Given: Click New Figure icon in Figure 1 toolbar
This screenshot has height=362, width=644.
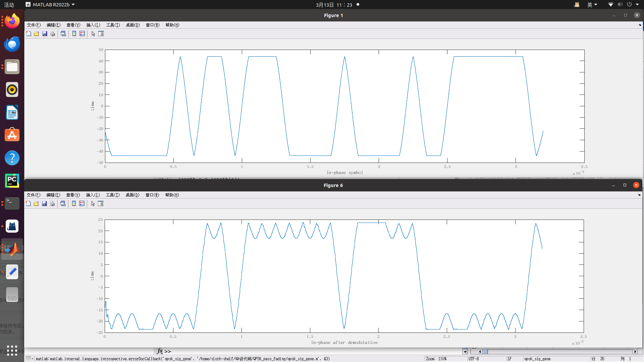Looking at the screenshot, I should (29, 34).
